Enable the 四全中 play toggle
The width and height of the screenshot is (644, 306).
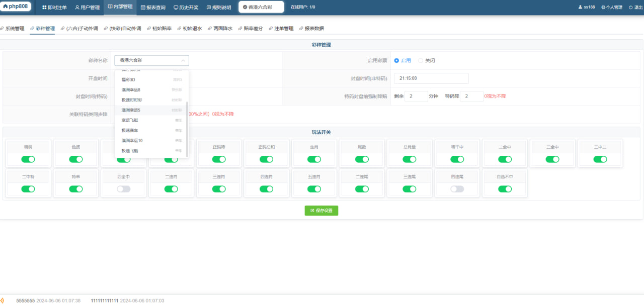(123, 189)
